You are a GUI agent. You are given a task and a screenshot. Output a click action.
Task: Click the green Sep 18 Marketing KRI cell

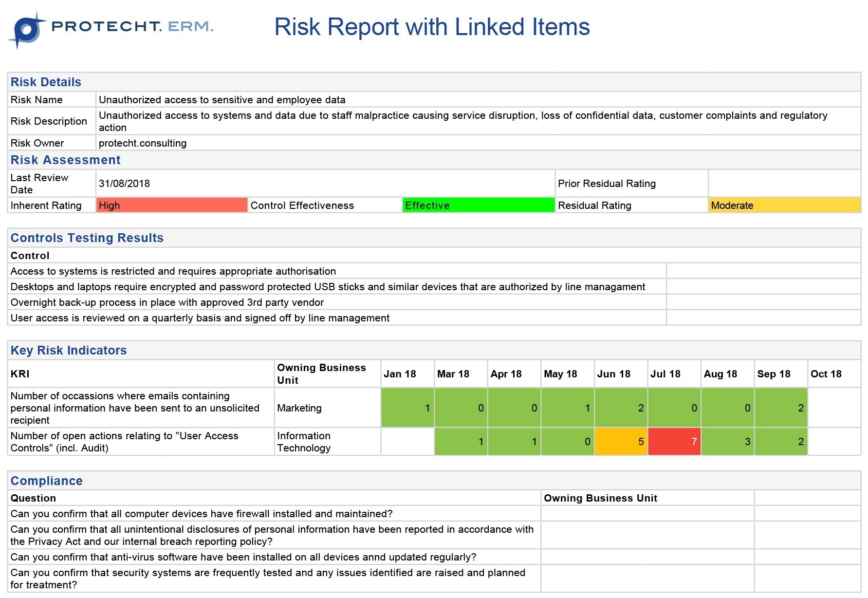tap(780, 408)
